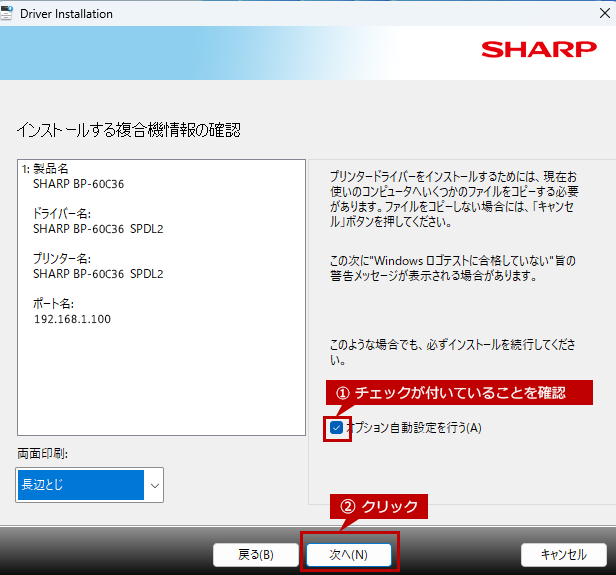Screen dimensions: 616x575
Task: Select SHARP BP-60C36 SPDL2 under プリンター名
Action: tap(98, 274)
